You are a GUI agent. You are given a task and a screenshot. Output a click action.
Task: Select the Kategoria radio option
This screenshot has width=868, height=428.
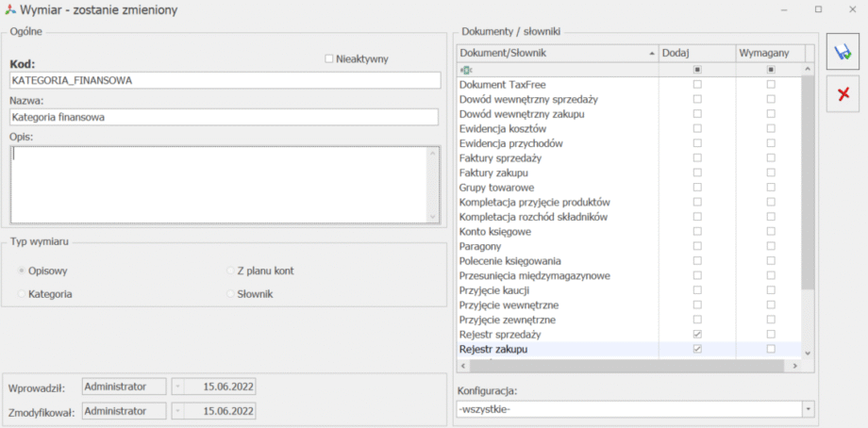coord(22,294)
